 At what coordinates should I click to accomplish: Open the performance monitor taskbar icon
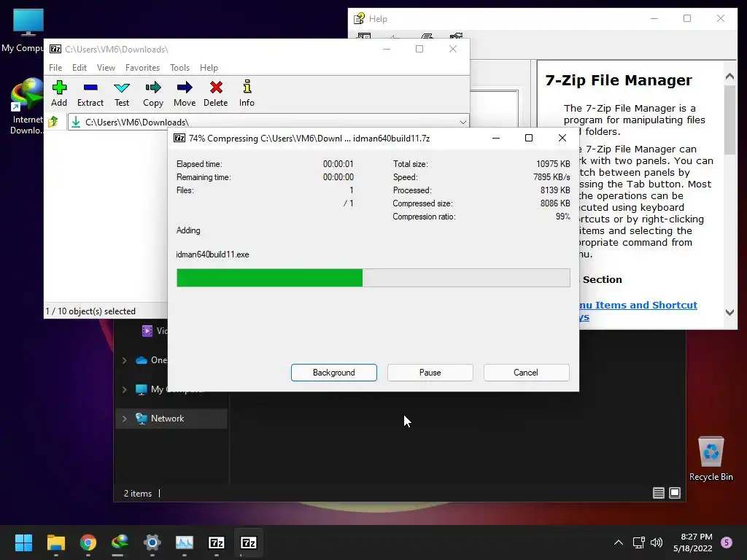tap(185, 542)
